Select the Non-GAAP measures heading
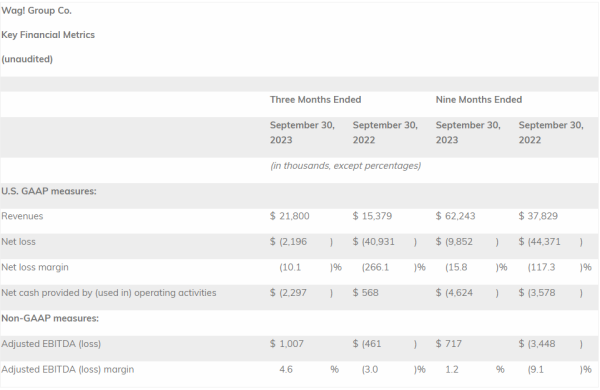600x390 pixels. point(50,318)
